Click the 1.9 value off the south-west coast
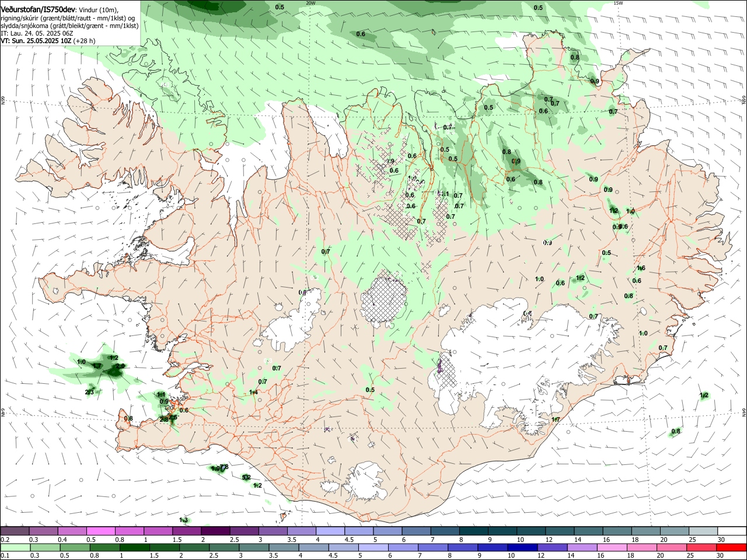 215,468
